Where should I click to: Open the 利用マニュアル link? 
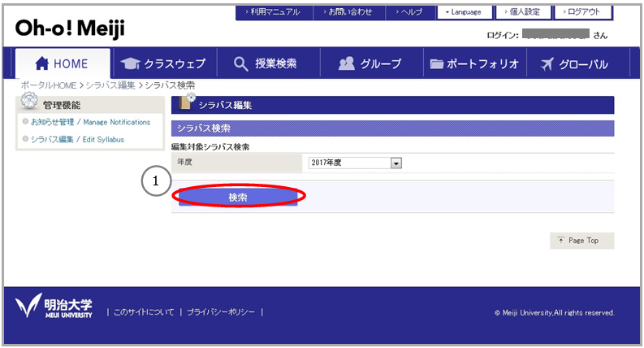tap(274, 12)
